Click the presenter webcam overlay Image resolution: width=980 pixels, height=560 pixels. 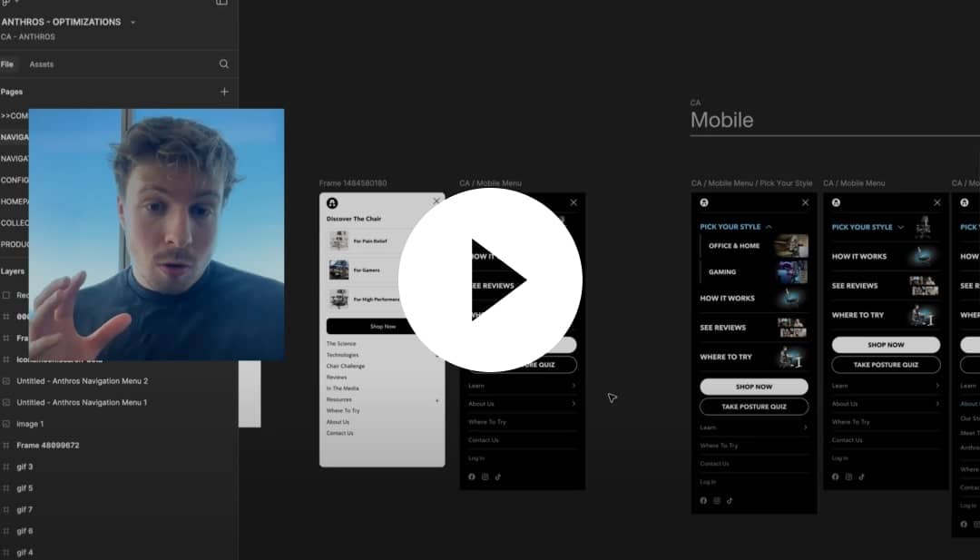point(156,234)
